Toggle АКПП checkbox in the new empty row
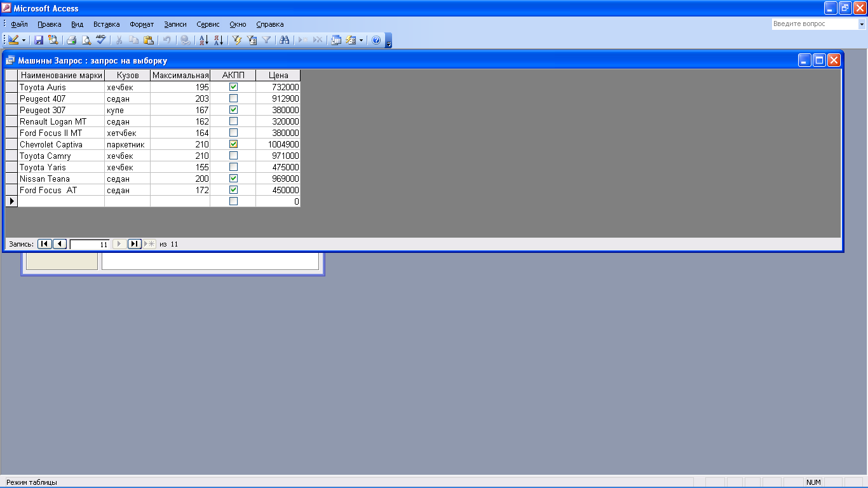Viewport: 868px width, 488px height. point(233,201)
